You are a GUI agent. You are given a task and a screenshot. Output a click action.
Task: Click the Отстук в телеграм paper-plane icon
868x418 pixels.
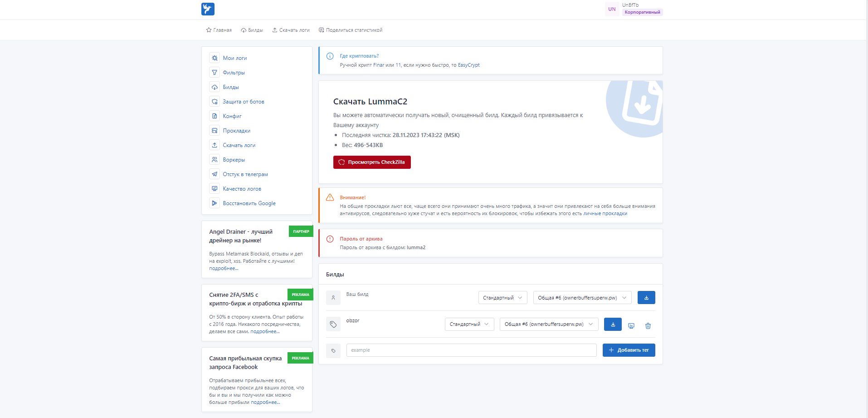click(215, 174)
